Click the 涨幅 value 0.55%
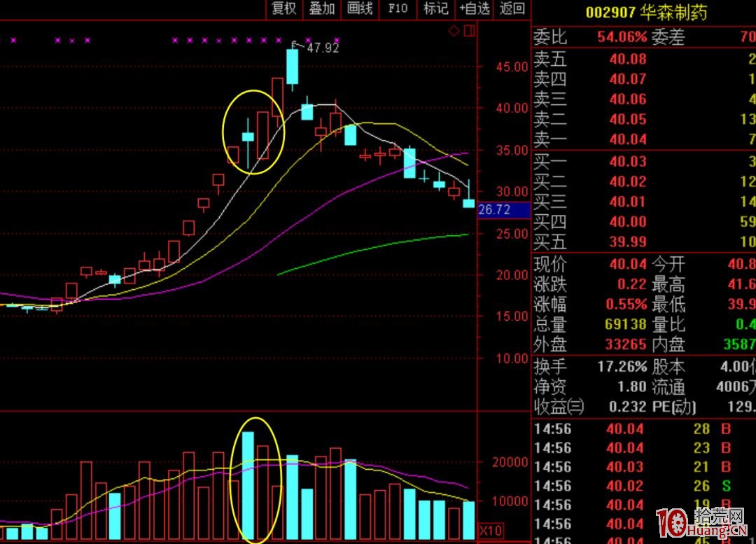 [626, 305]
